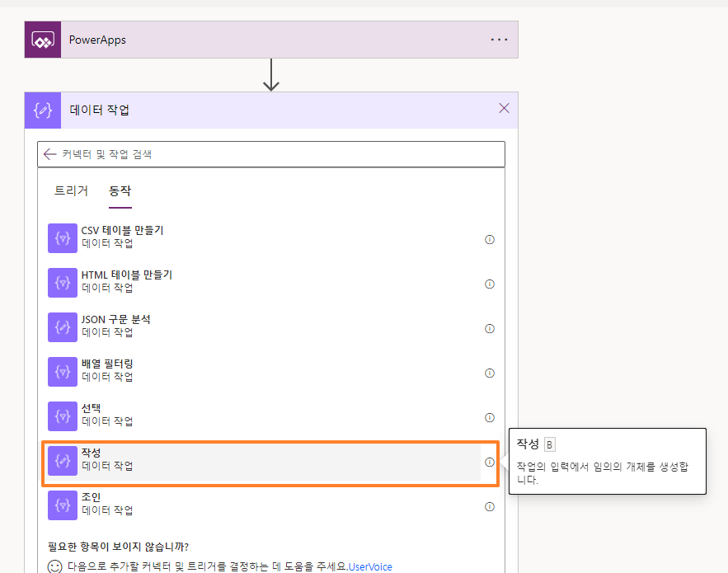
Task: Select the HTML 테이블 만들기 action
Action: point(264,283)
